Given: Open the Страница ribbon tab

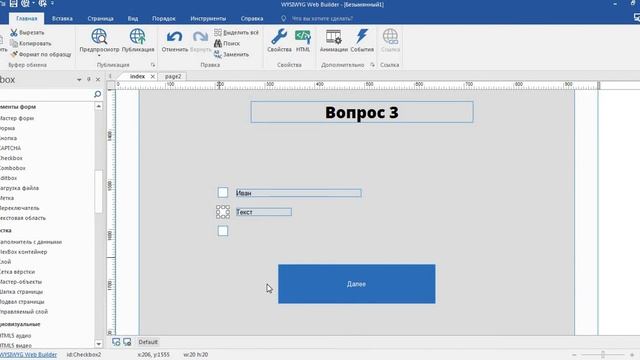Looking at the screenshot, I should (x=100, y=18).
